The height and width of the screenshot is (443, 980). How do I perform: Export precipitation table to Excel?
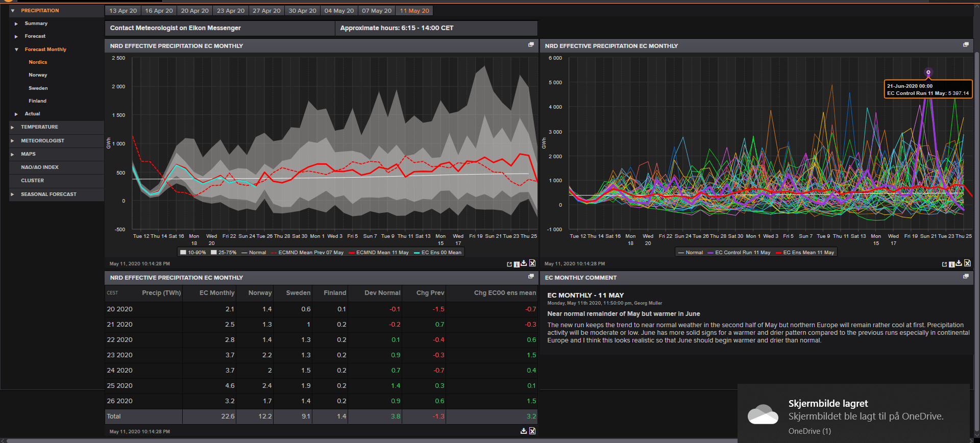click(532, 431)
